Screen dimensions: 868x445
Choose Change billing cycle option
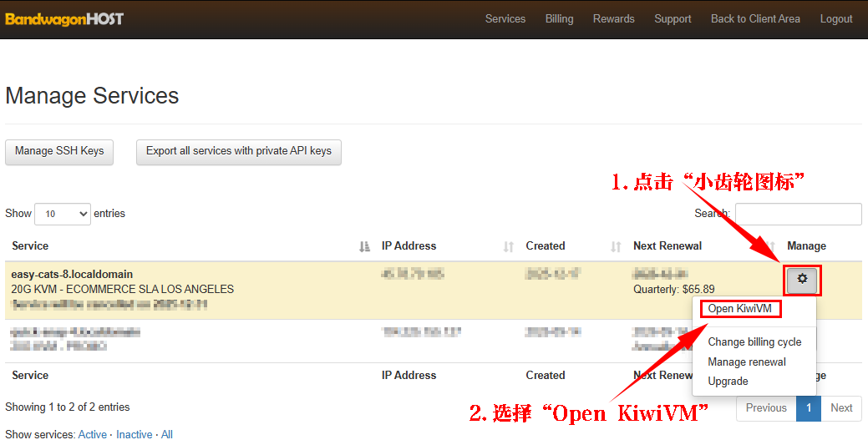(754, 341)
